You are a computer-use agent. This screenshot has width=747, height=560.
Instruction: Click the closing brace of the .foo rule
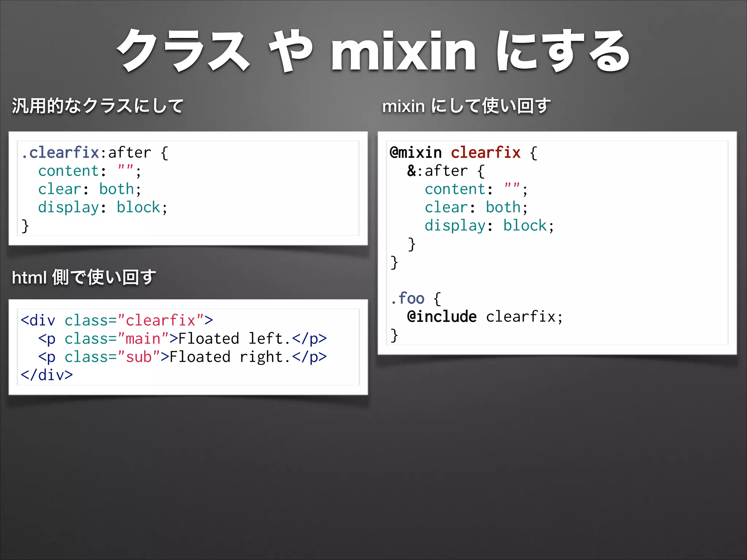(394, 335)
